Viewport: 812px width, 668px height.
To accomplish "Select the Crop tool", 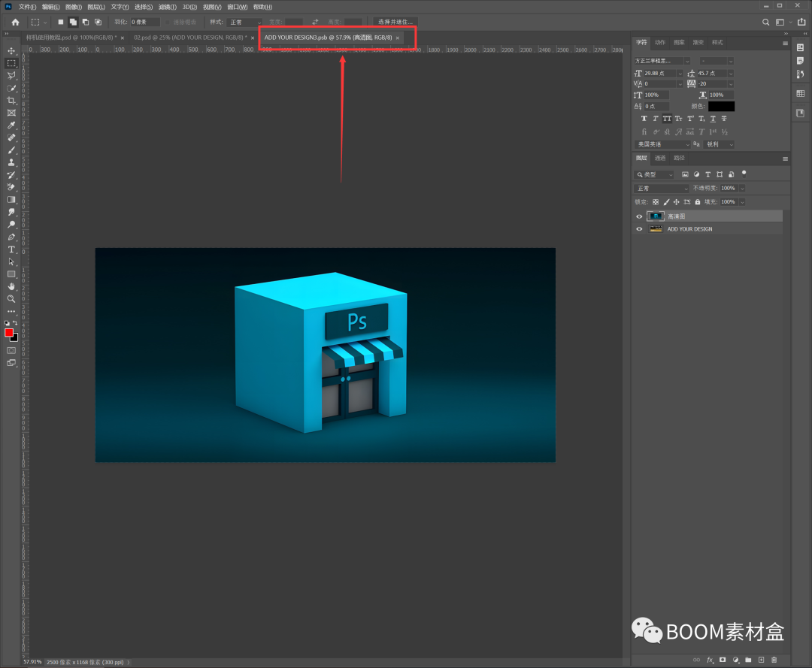I will pyautogui.click(x=11, y=101).
